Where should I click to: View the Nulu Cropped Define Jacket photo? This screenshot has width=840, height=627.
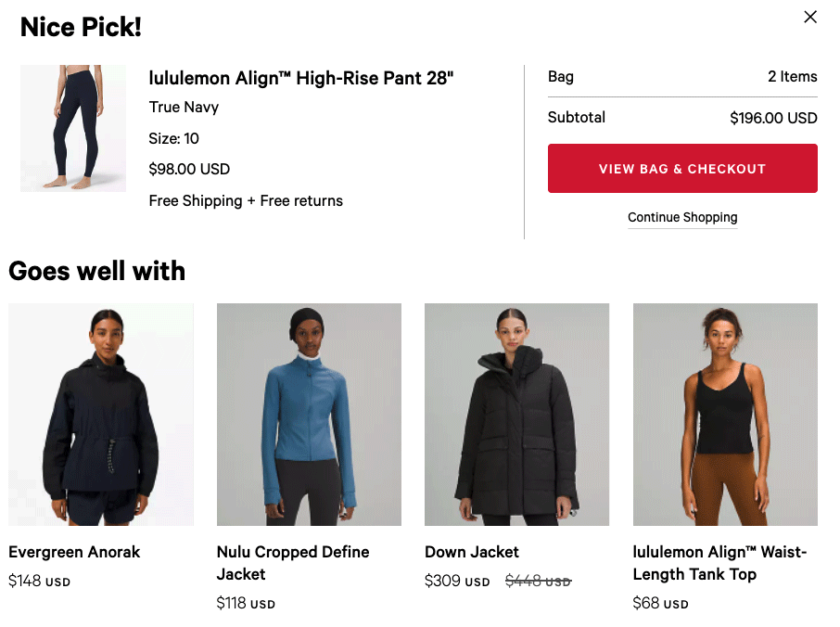(309, 415)
